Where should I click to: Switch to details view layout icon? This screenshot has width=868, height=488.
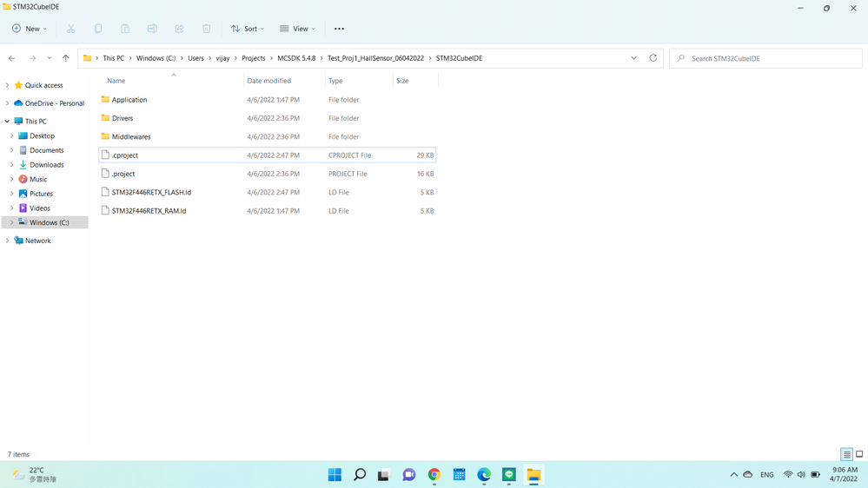pyautogui.click(x=846, y=454)
